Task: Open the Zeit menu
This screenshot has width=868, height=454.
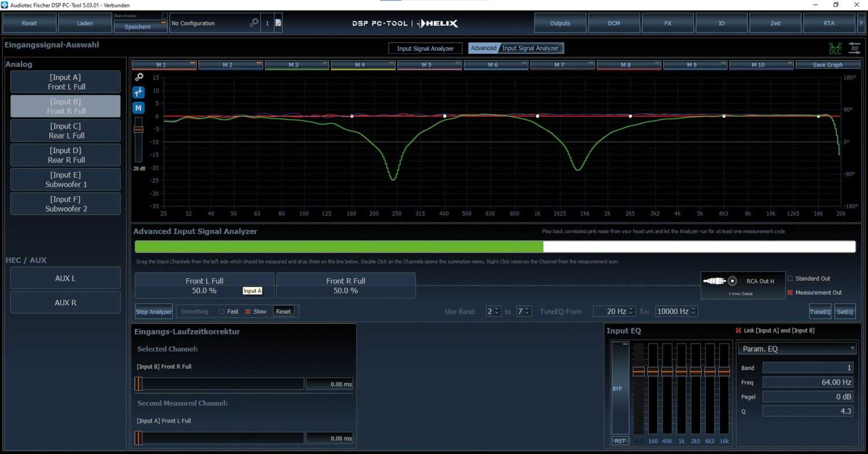Action: (775, 23)
